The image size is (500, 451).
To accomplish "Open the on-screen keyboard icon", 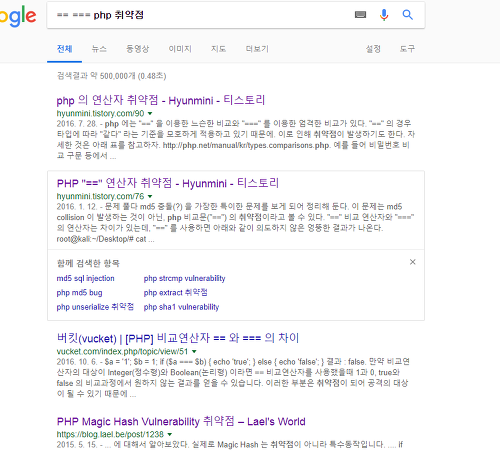I will (x=360, y=15).
